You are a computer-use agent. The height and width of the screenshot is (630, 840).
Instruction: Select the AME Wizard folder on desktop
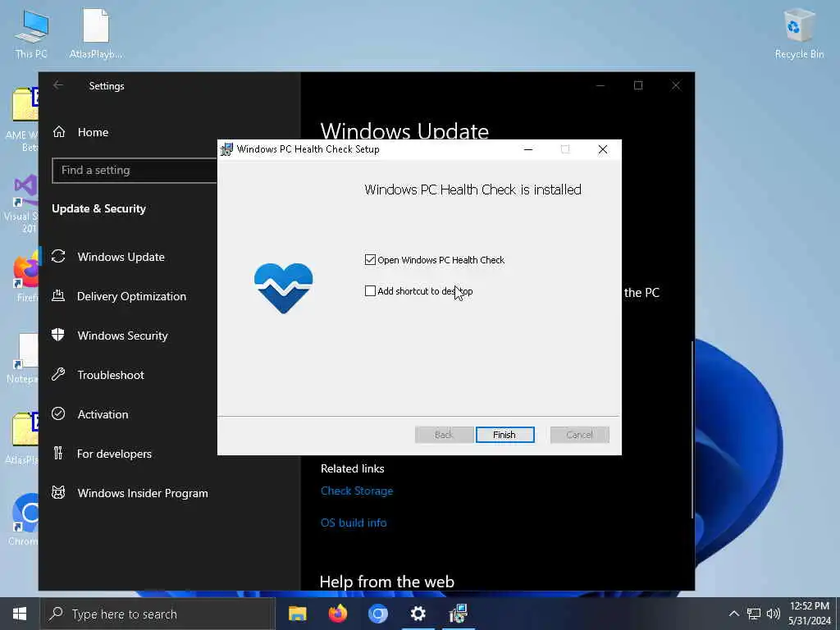tap(22, 120)
